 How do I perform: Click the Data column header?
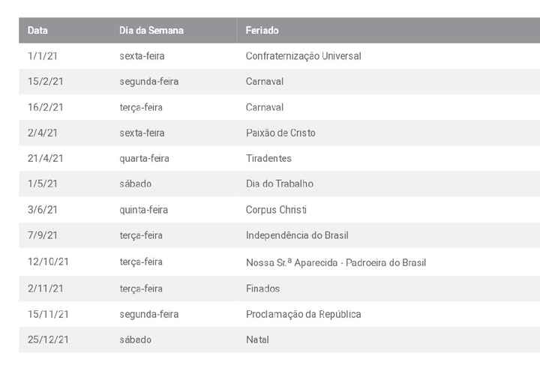click(37, 30)
